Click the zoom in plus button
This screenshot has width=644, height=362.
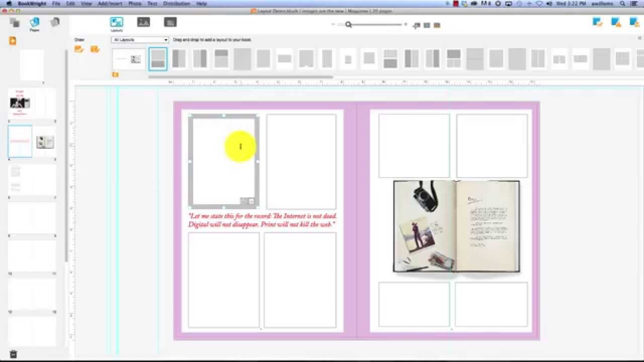pyautogui.click(x=406, y=25)
